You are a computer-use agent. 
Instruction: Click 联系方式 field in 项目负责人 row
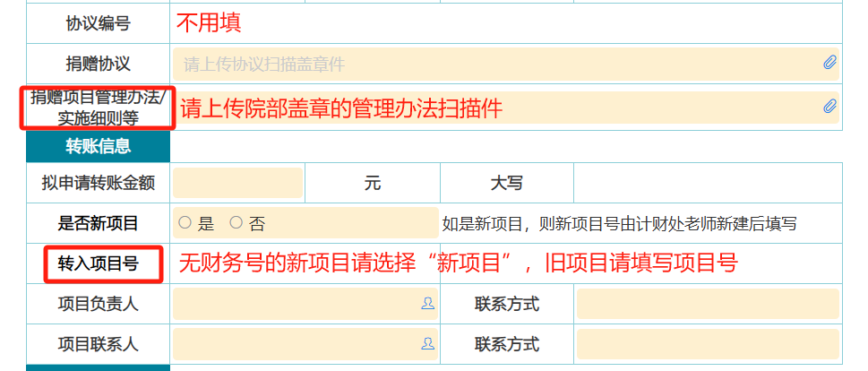[x=707, y=305]
